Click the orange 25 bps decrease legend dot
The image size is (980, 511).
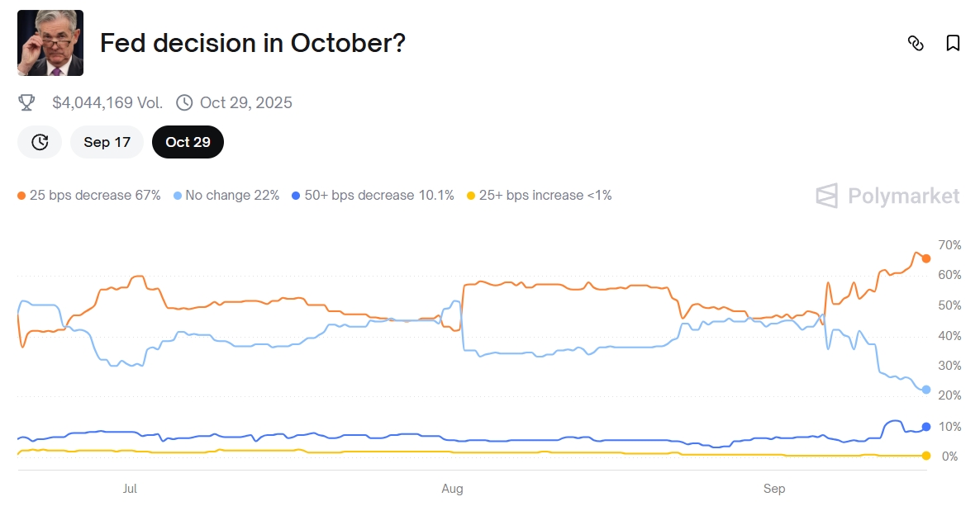click(21, 196)
